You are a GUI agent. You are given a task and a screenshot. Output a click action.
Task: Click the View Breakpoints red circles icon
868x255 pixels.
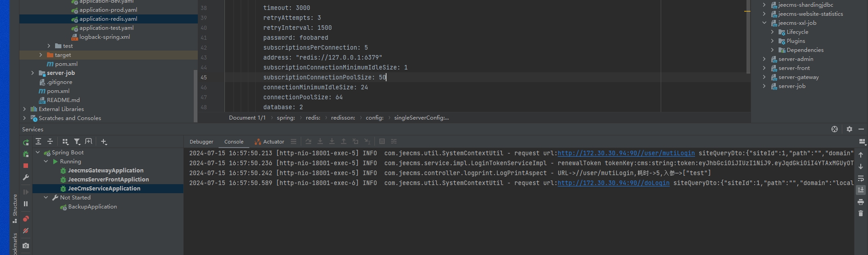click(x=26, y=219)
